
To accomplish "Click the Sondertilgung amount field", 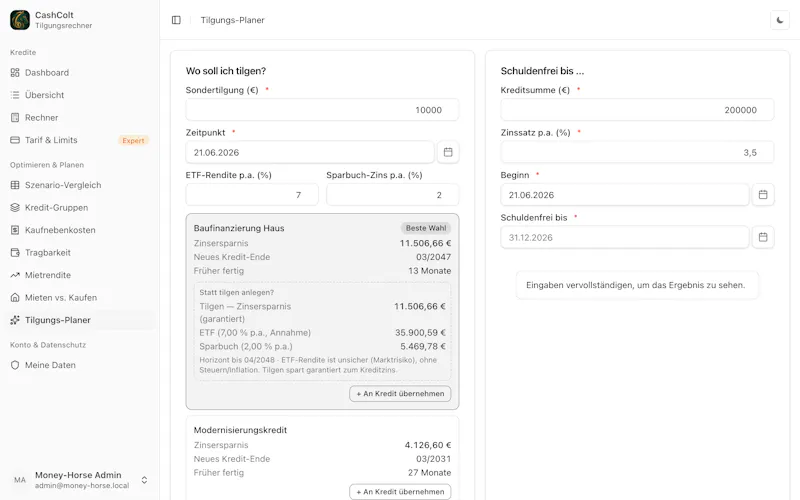I will pyautogui.click(x=322, y=110).
